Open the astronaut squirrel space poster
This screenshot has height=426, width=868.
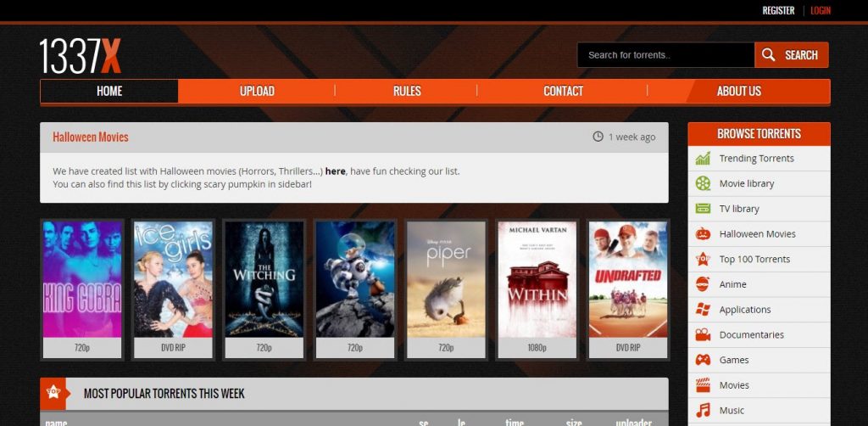click(355, 279)
